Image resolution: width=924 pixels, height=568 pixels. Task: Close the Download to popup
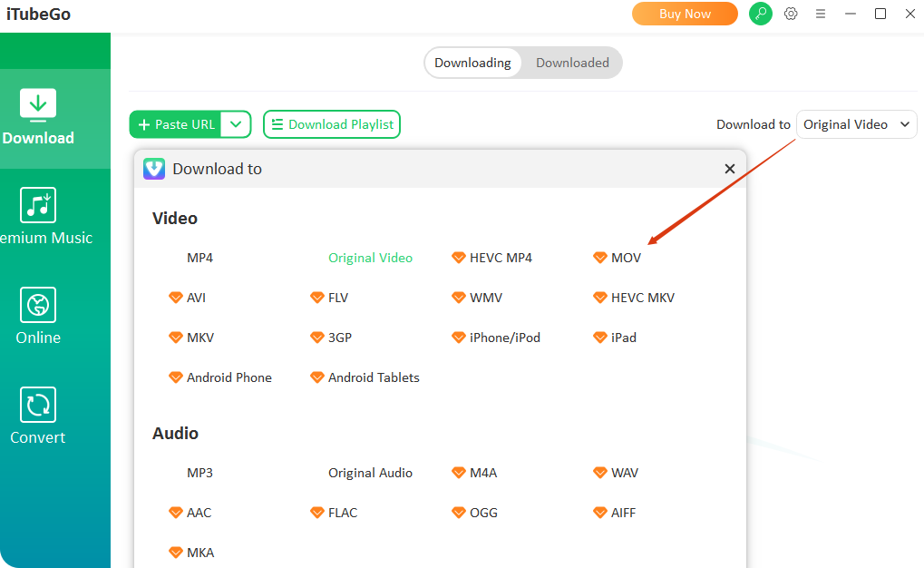(729, 169)
